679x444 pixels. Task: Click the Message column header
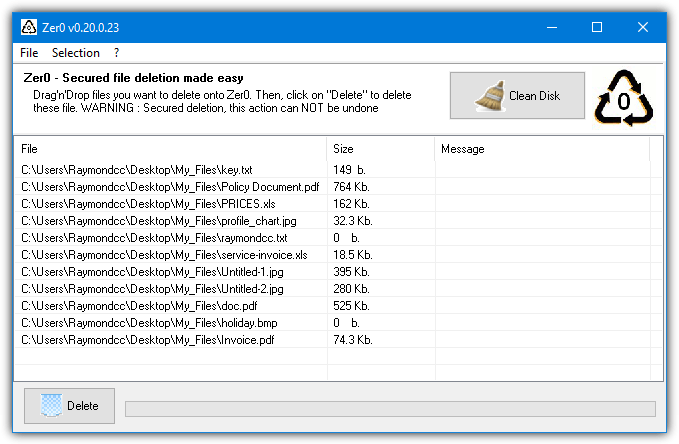542,149
